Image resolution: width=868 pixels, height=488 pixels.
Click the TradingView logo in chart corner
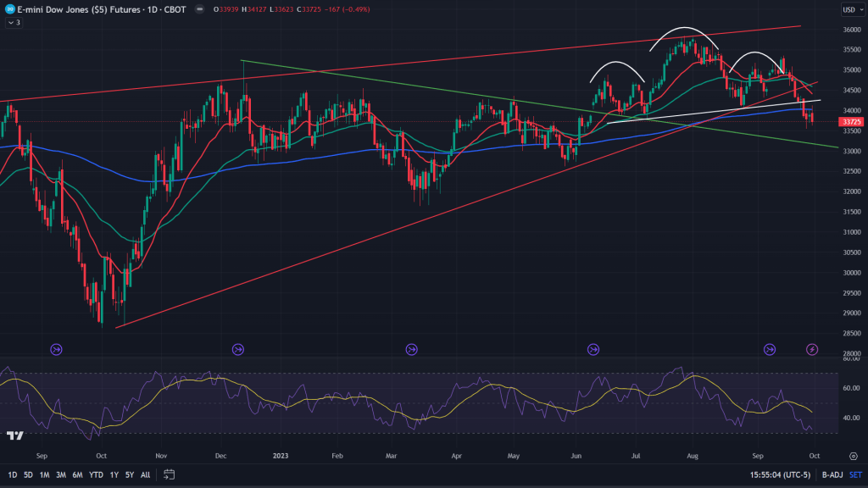pyautogui.click(x=14, y=435)
